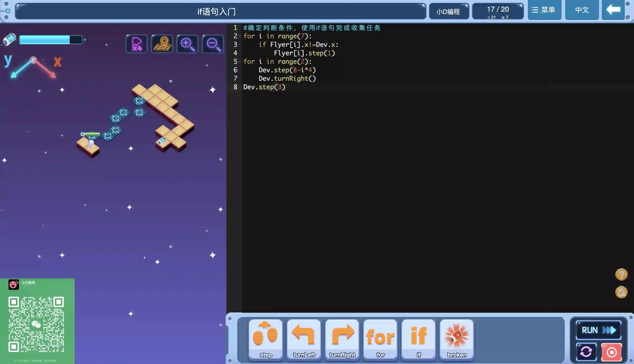The image size is (634, 364).
Task: Open the 小D编程 tab
Action: coord(449,11)
